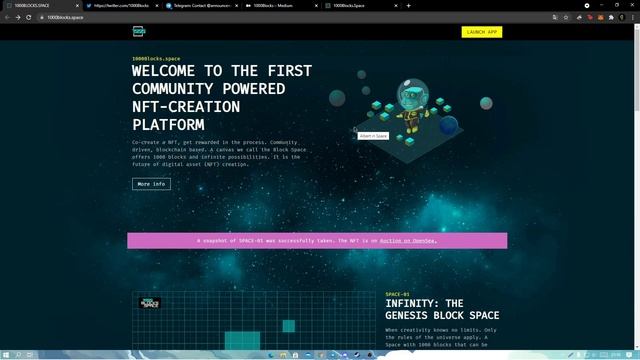This screenshot has width=640, height=360.
Task: Go forward in browser history
Action: tap(18, 18)
